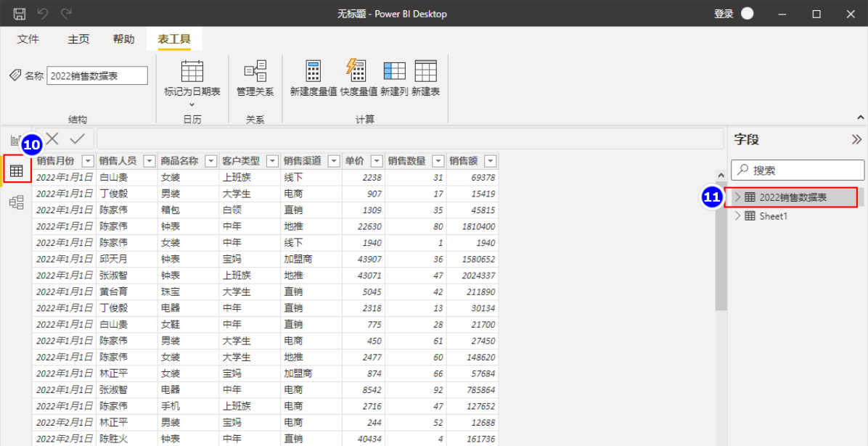Select the 表工具 tab

pos(174,39)
